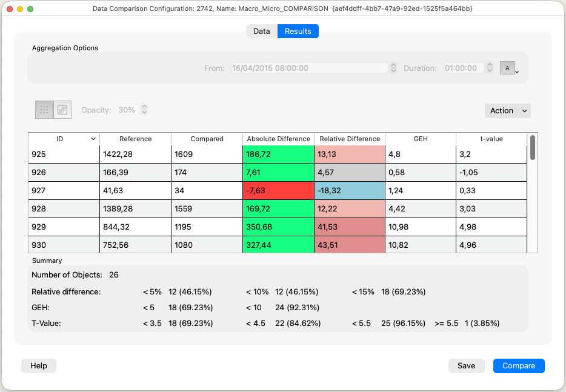Sort by the Reference column header
The width and height of the screenshot is (566, 392).
[135, 139]
